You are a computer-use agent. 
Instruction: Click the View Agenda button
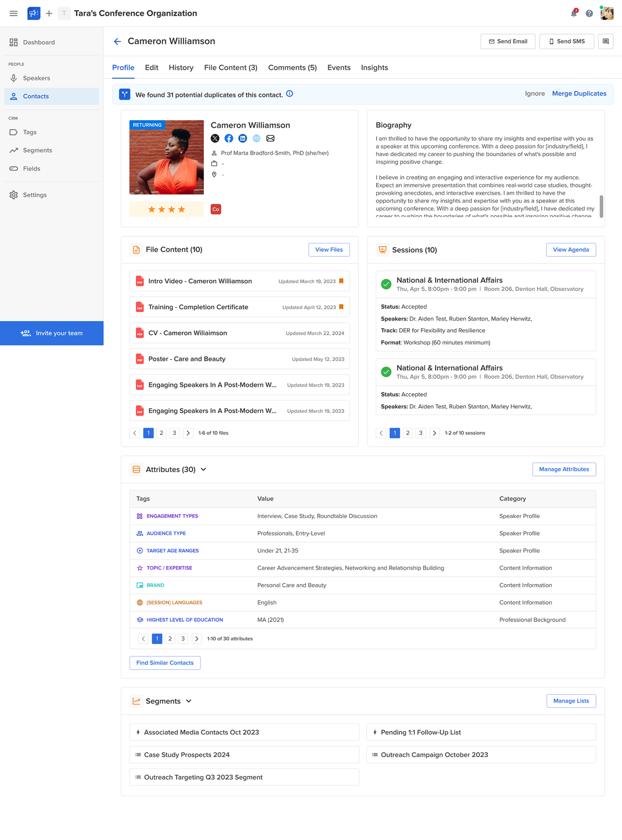click(571, 250)
